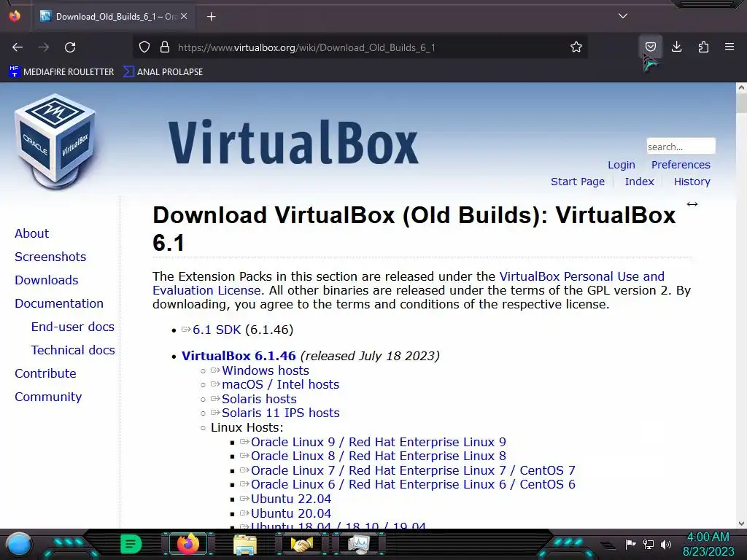Viewport: 747px width, 560px height.
Task: Download the Windows hosts build
Action: click(266, 370)
